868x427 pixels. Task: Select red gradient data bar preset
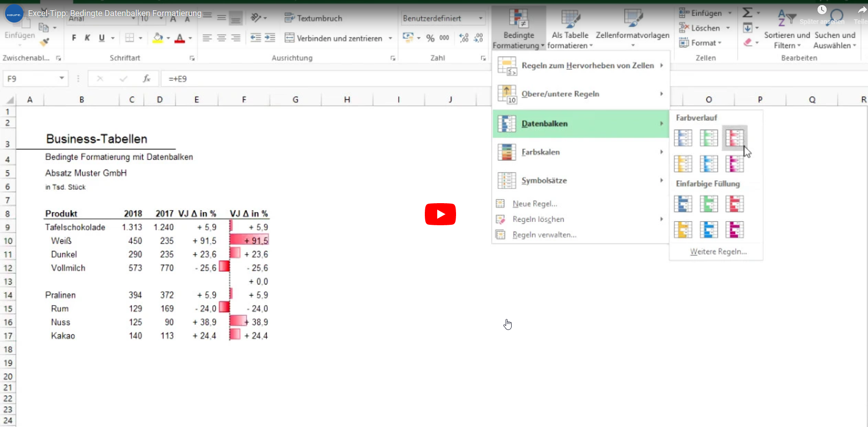click(x=734, y=138)
